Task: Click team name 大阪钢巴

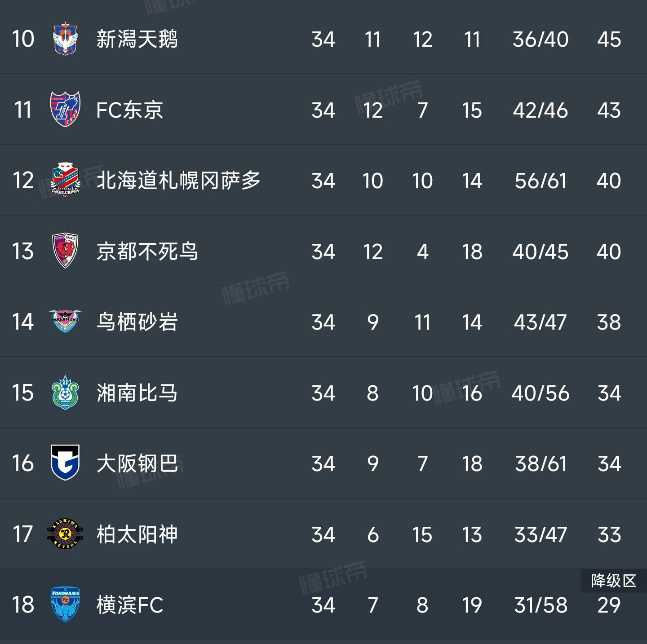Action: tap(137, 463)
